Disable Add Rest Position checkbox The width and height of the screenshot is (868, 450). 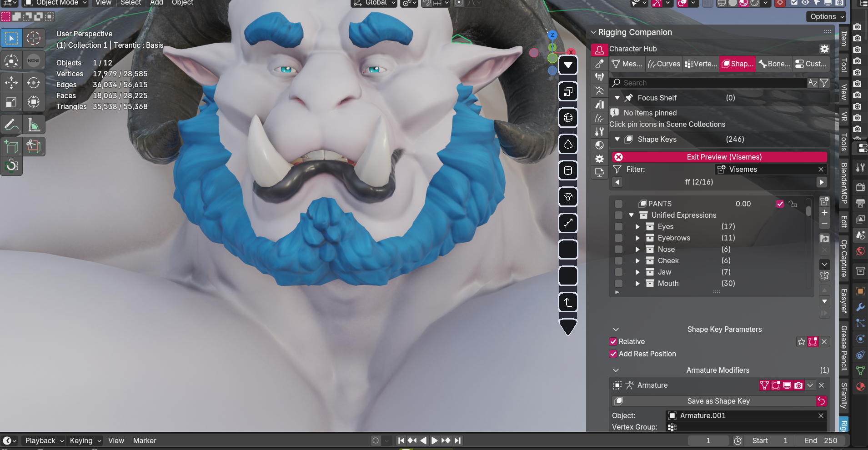coord(613,354)
